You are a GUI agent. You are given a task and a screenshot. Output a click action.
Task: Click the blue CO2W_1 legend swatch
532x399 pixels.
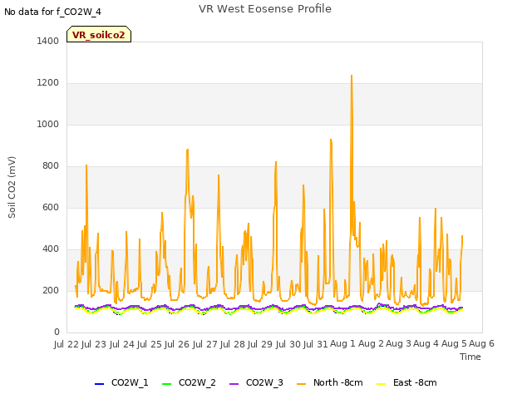pos(99,384)
